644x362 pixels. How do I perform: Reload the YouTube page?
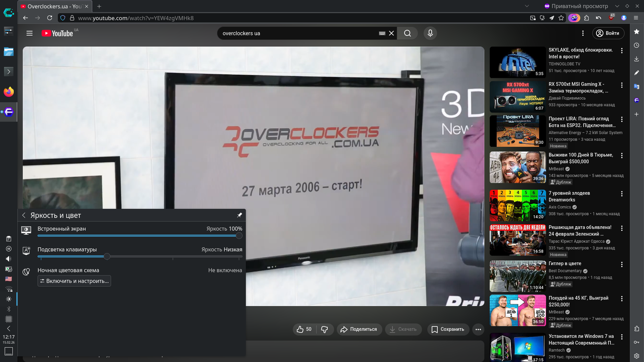pyautogui.click(x=50, y=18)
